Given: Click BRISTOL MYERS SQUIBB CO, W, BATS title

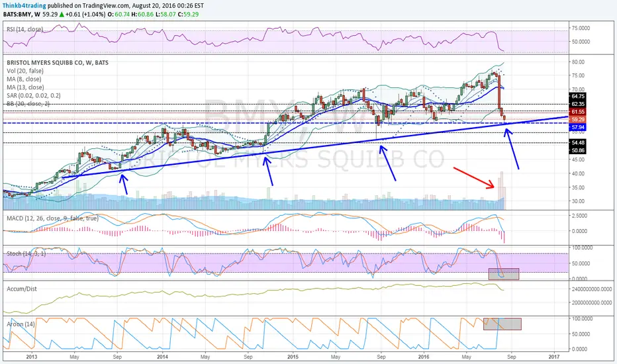Looking at the screenshot, I should (x=58, y=63).
